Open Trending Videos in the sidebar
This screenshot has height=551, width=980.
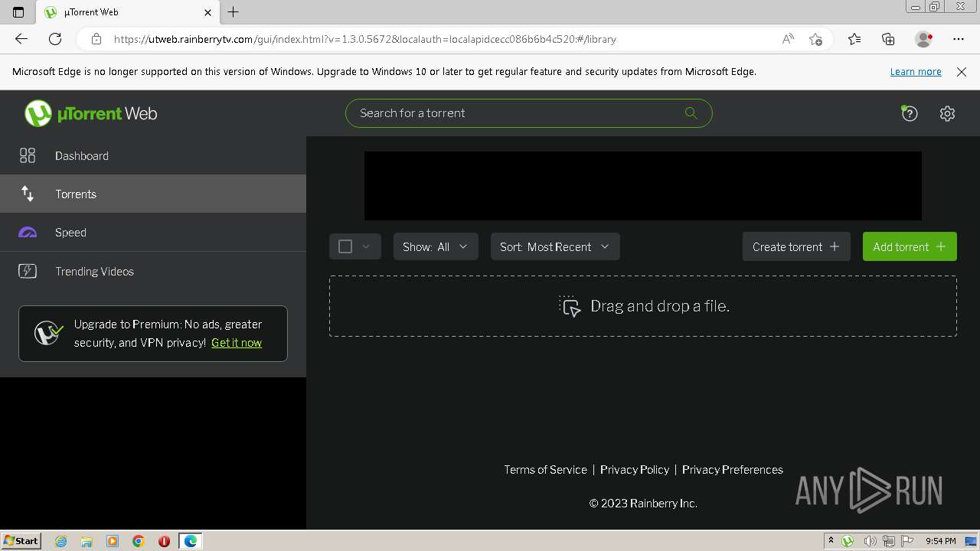tap(153, 271)
